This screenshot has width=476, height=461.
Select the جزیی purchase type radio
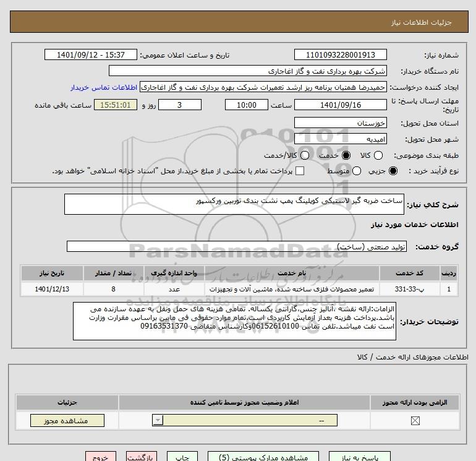click(x=393, y=171)
